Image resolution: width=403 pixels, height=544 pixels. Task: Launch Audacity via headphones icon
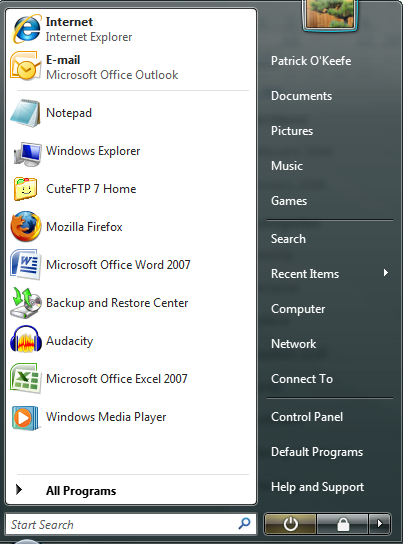(x=25, y=340)
